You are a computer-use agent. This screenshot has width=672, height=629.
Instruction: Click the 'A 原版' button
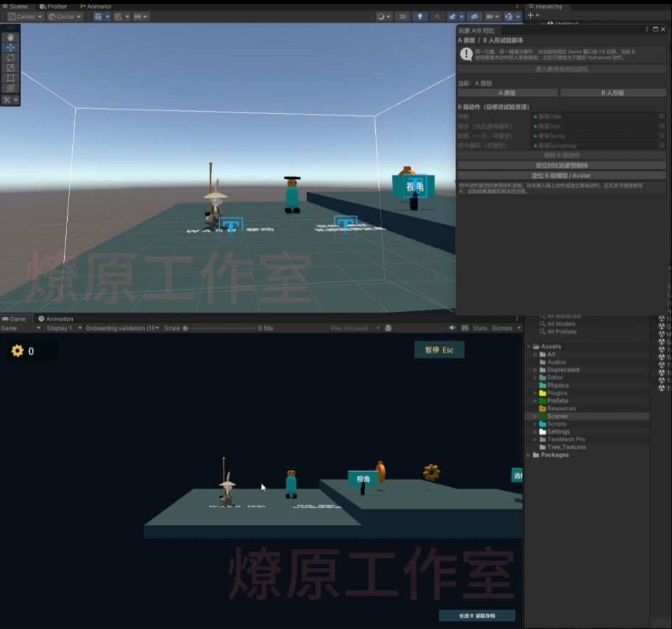(x=508, y=93)
